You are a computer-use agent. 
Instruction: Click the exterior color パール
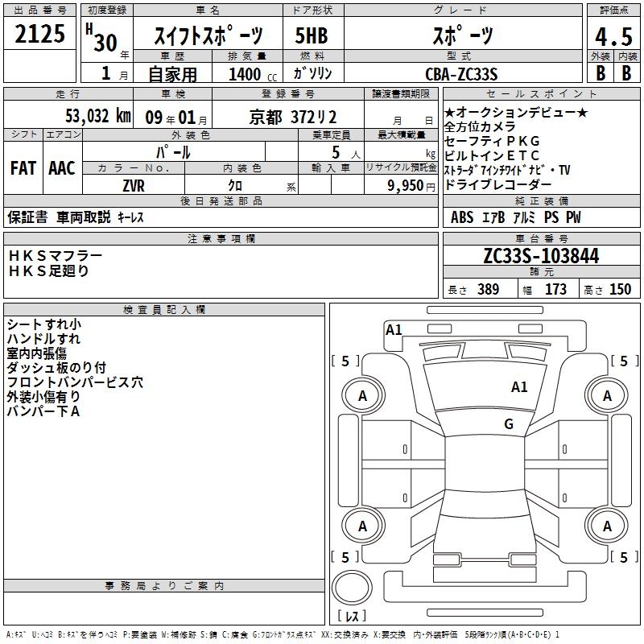coord(173,152)
